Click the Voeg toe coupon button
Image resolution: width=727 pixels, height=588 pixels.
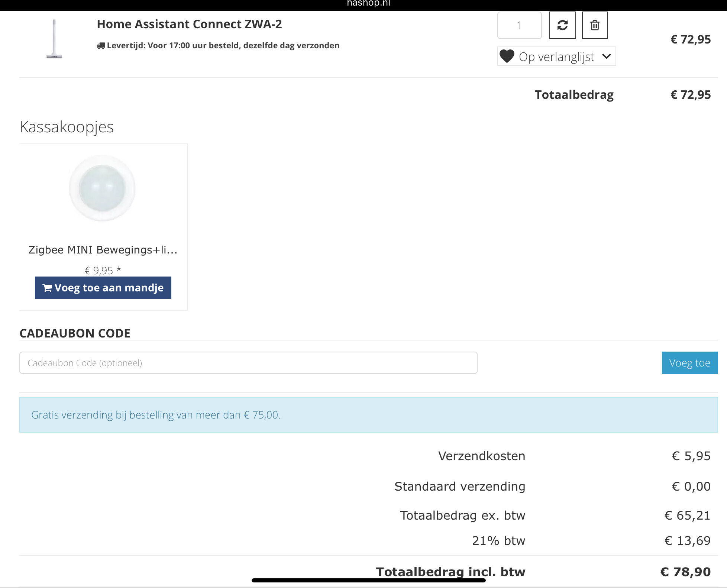(x=690, y=363)
